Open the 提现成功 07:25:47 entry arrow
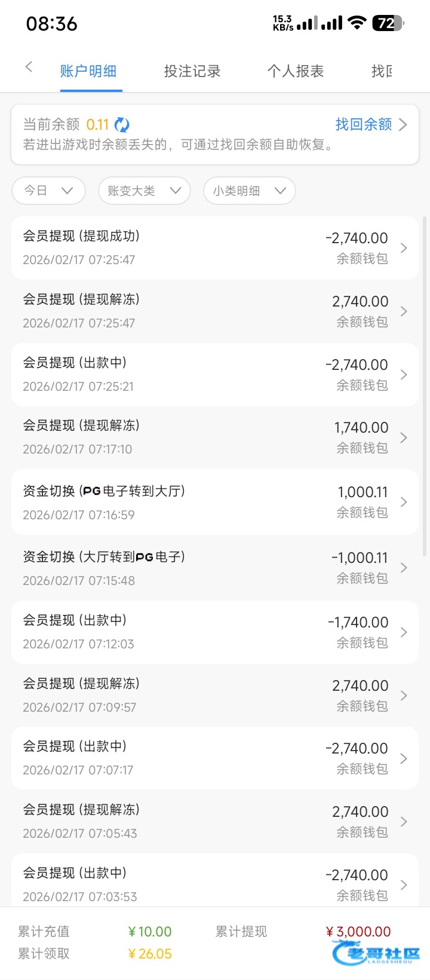The height and width of the screenshot is (980, 430). point(404,248)
